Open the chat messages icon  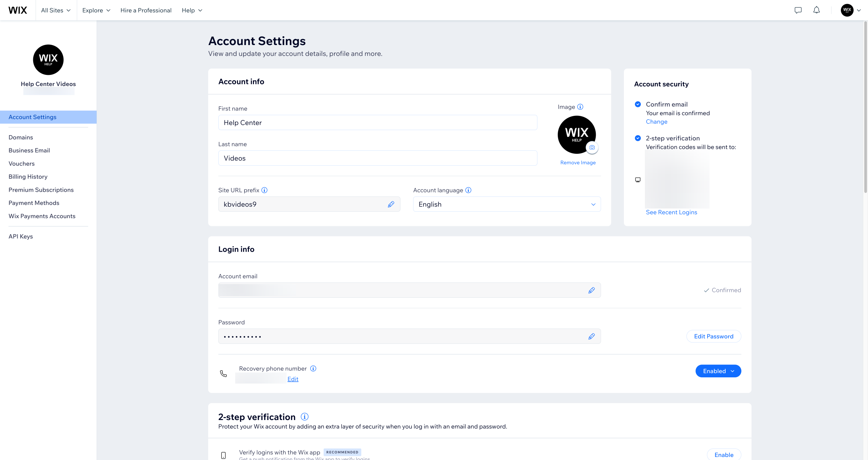coord(798,10)
